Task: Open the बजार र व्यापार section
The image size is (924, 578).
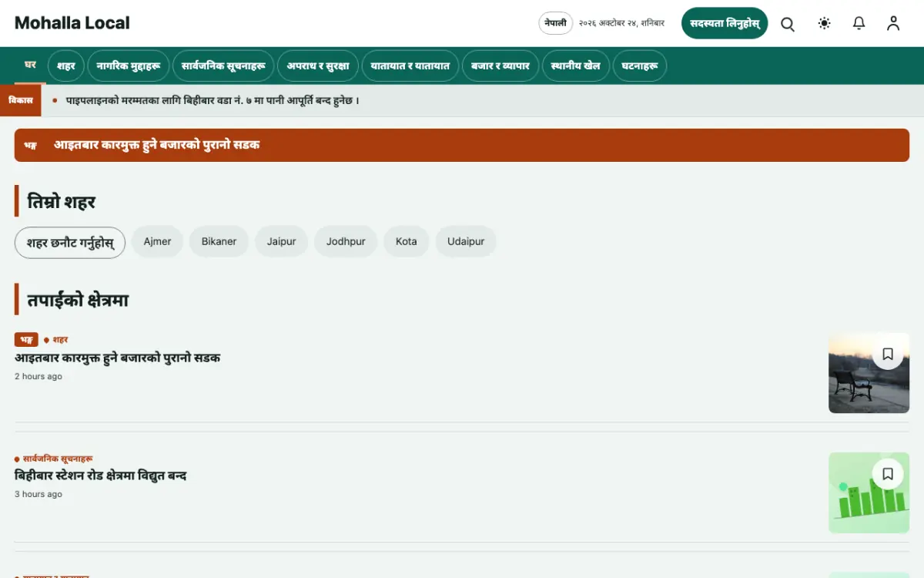Action: [x=500, y=66]
